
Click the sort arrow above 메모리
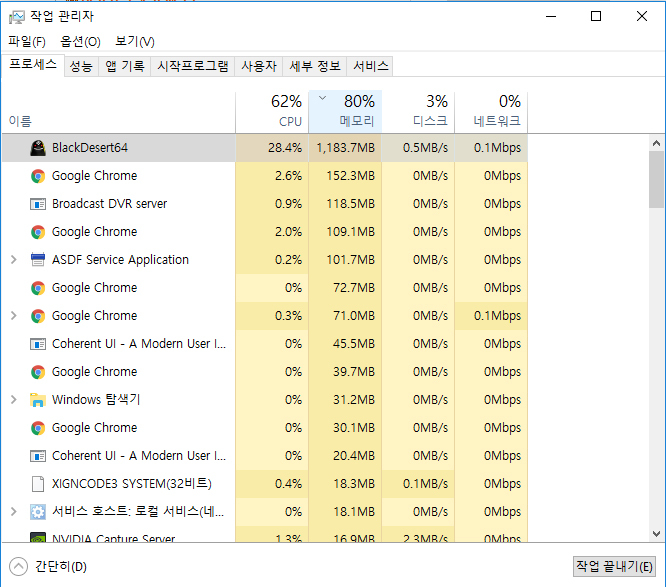[322, 98]
